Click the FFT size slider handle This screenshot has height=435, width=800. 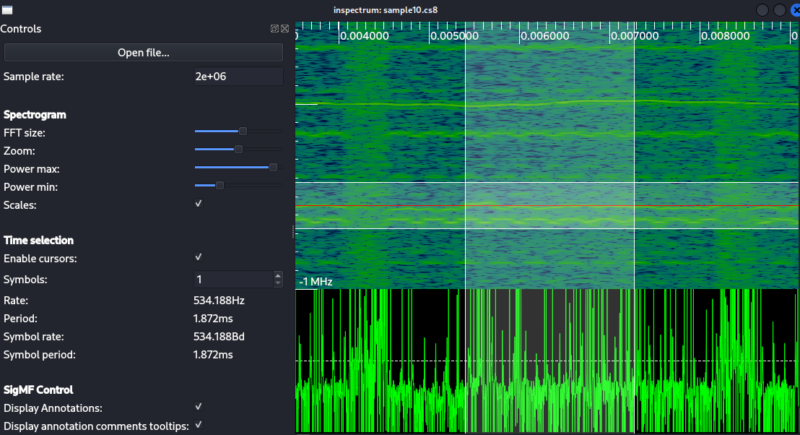point(243,132)
